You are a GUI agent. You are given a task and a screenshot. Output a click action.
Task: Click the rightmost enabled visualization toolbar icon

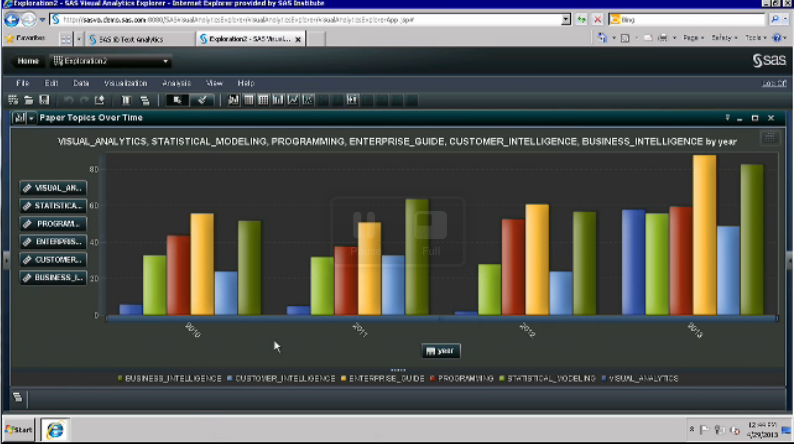[352, 100]
